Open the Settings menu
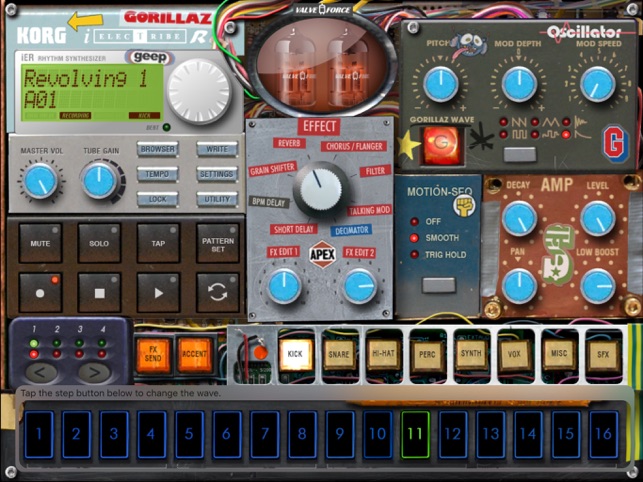The width and height of the screenshot is (643, 482). (217, 174)
